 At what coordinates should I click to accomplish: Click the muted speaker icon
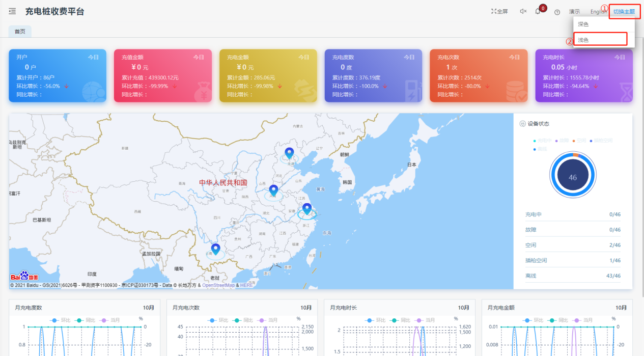(523, 11)
